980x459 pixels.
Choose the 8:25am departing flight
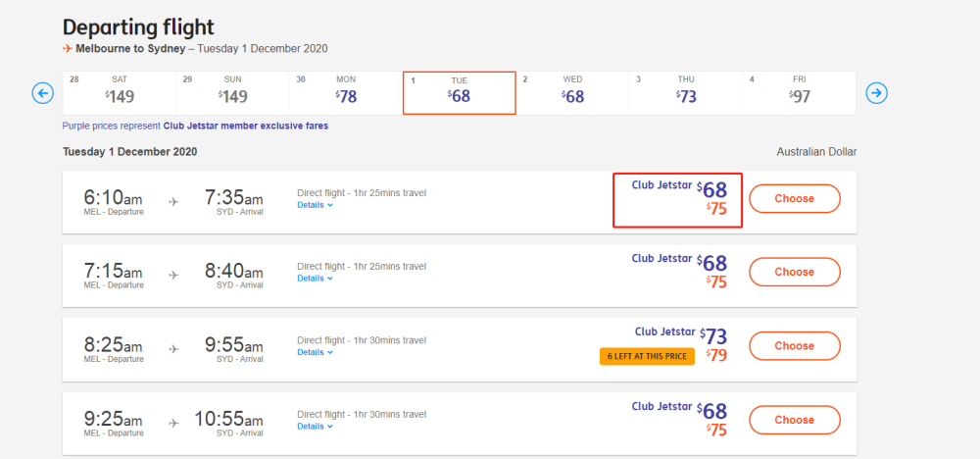pos(795,346)
